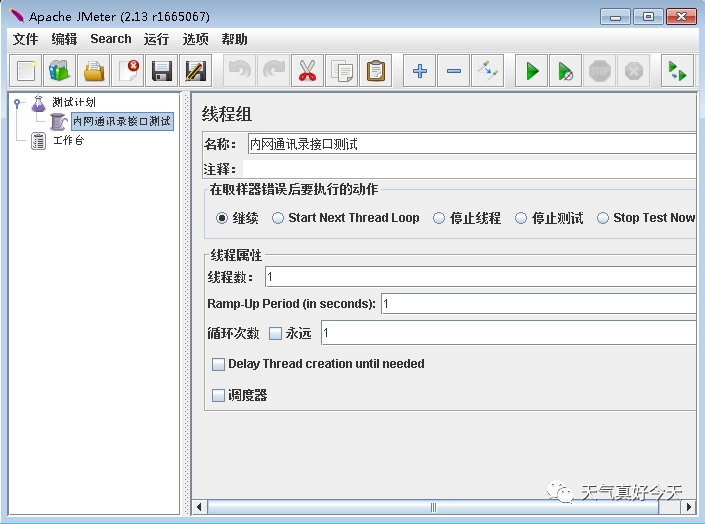Toggle the selected element enabled state

click(487, 71)
